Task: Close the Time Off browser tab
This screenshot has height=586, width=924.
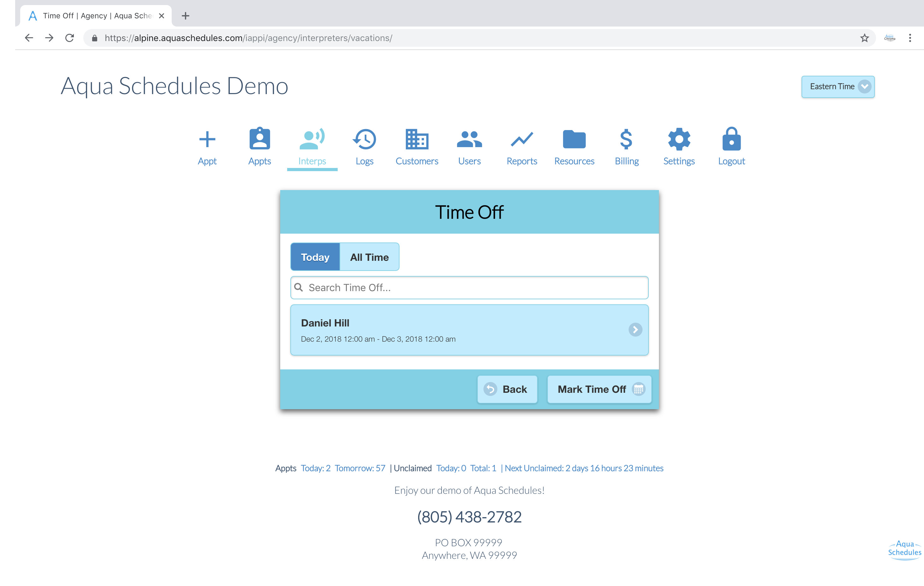Action: pyautogui.click(x=162, y=16)
